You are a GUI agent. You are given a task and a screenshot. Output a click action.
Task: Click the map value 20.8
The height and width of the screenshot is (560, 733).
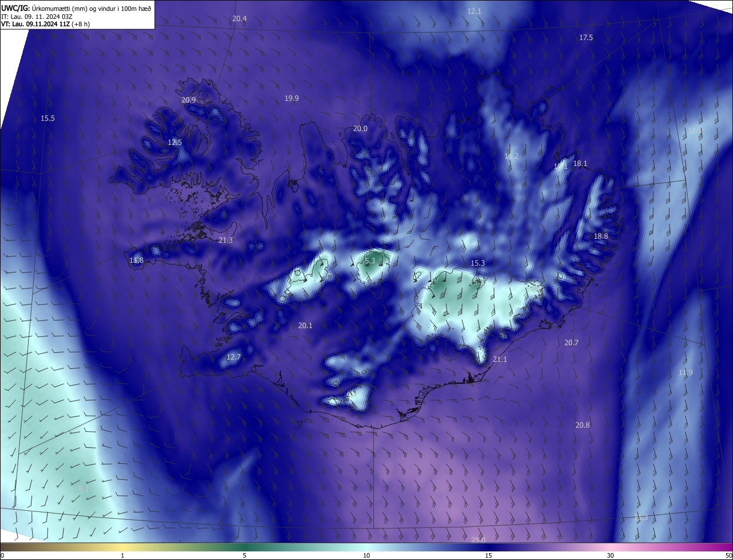pyautogui.click(x=582, y=425)
